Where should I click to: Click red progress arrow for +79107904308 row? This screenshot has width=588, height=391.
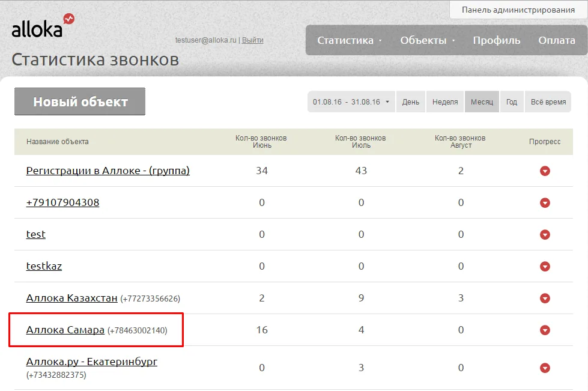point(545,203)
